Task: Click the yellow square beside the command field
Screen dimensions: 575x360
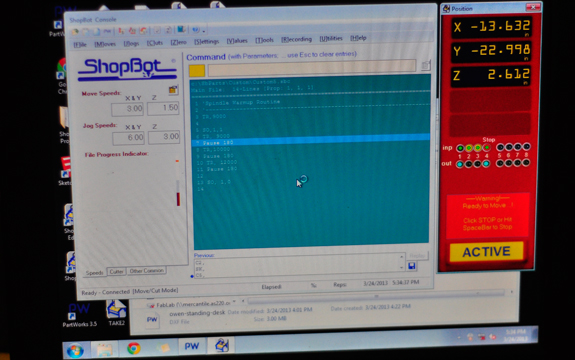Action: click(197, 71)
